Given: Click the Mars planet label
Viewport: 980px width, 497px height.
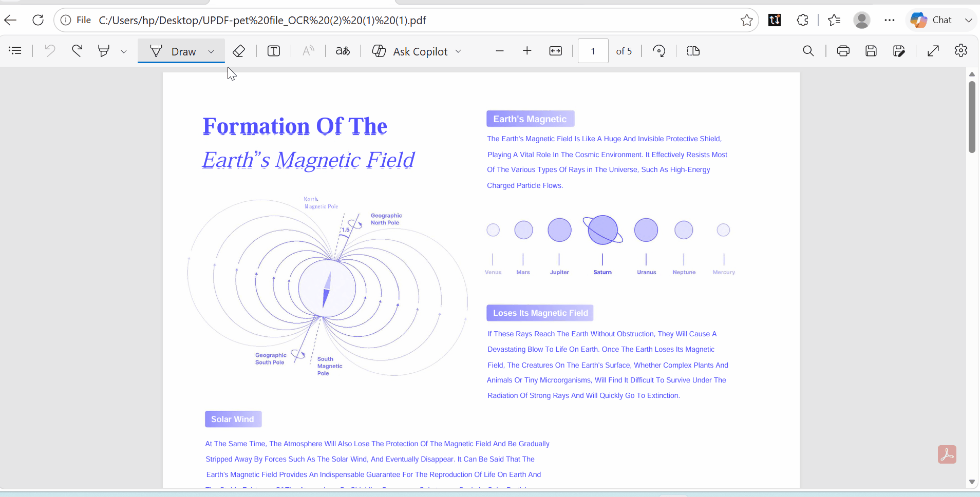Looking at the screenshot, I should point(523,273).
